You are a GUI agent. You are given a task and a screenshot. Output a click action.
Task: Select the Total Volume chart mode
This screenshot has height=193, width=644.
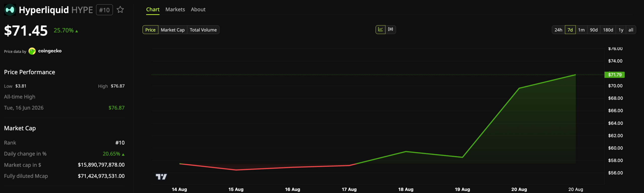[x=203, y=30]
